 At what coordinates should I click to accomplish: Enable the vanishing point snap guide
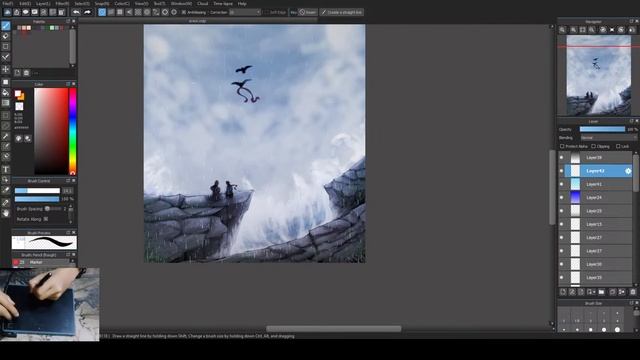(129, 12)
